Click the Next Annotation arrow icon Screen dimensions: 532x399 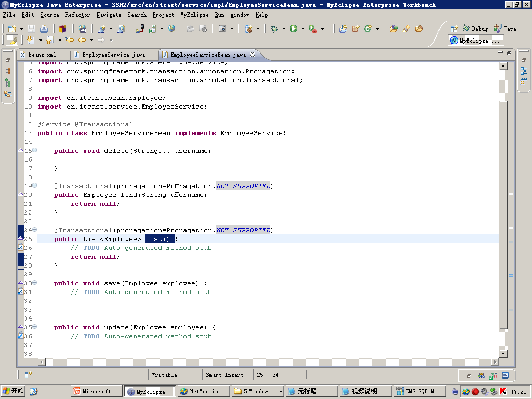[x=30, y=41]
